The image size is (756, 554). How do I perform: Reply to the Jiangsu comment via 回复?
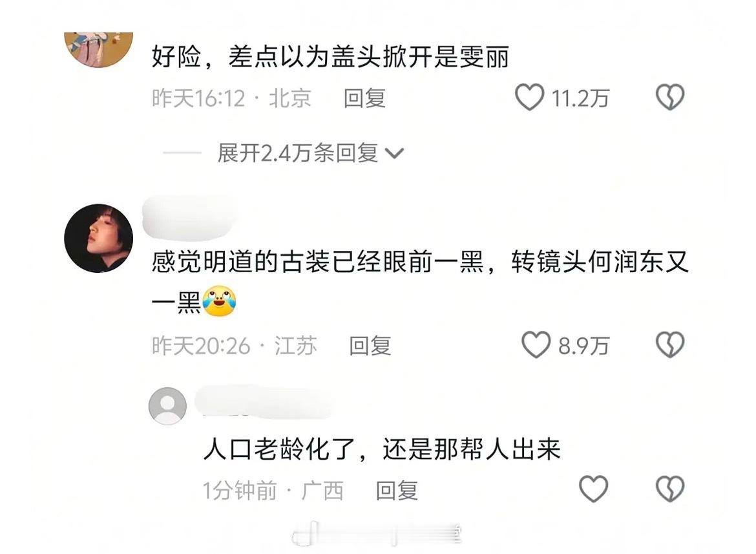370,346
